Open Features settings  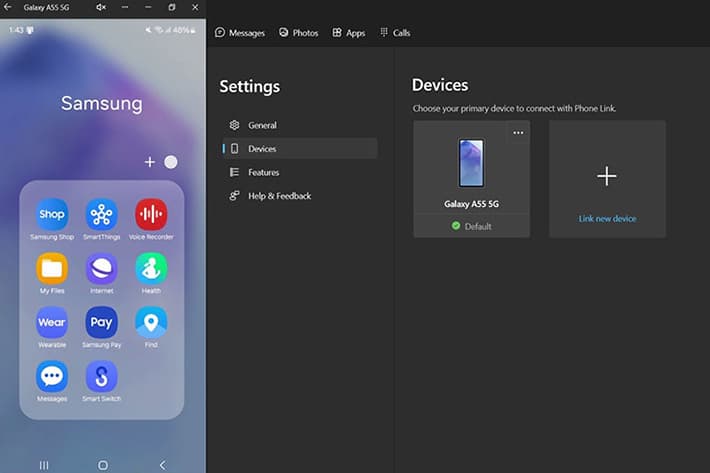coord(300,172)
